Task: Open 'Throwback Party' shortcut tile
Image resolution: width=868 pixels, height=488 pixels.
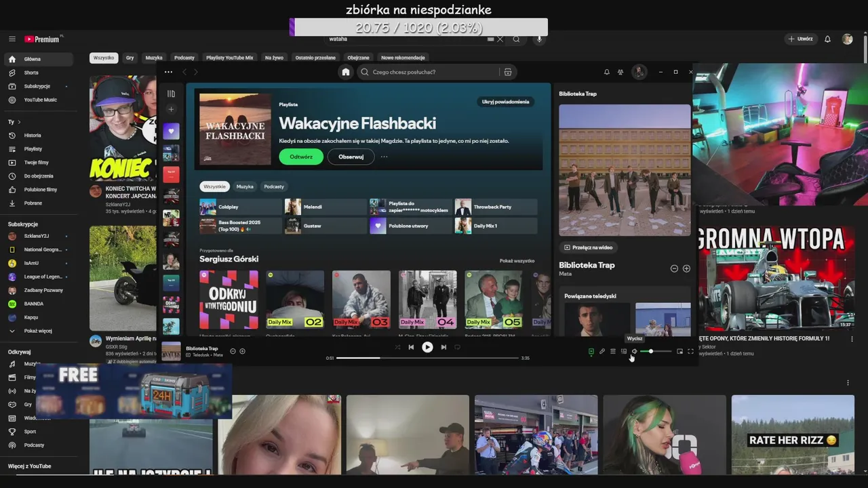Action: [496, 207]
